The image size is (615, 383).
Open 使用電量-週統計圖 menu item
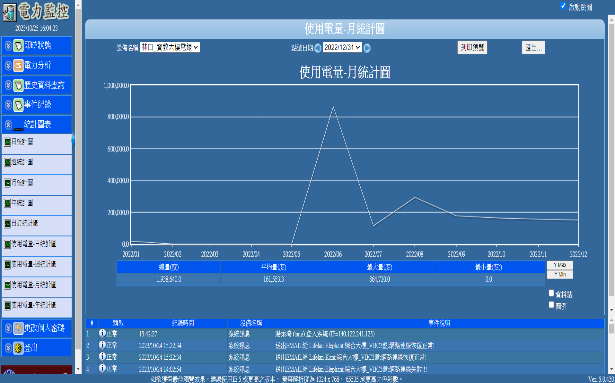click(36, 266)
